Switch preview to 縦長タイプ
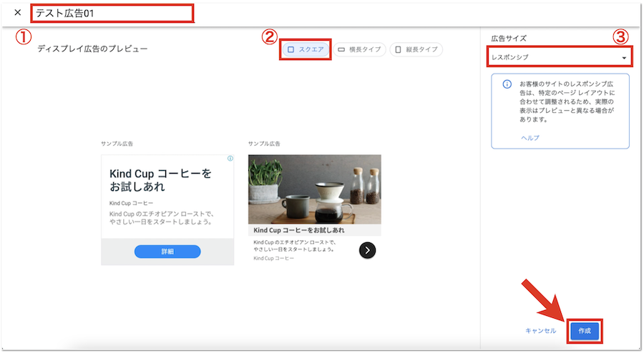Screen dimensions: 644x353 [x=416, y=49]
